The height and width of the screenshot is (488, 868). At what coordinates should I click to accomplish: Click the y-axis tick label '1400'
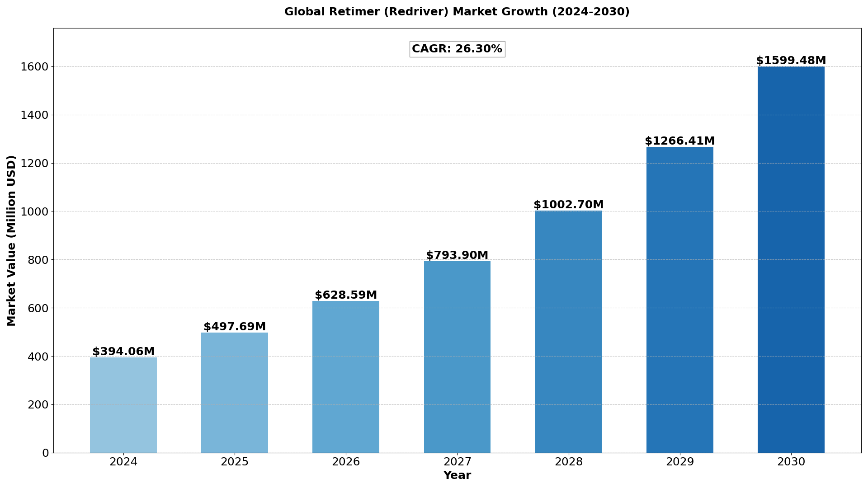click(x=34, y=115)
